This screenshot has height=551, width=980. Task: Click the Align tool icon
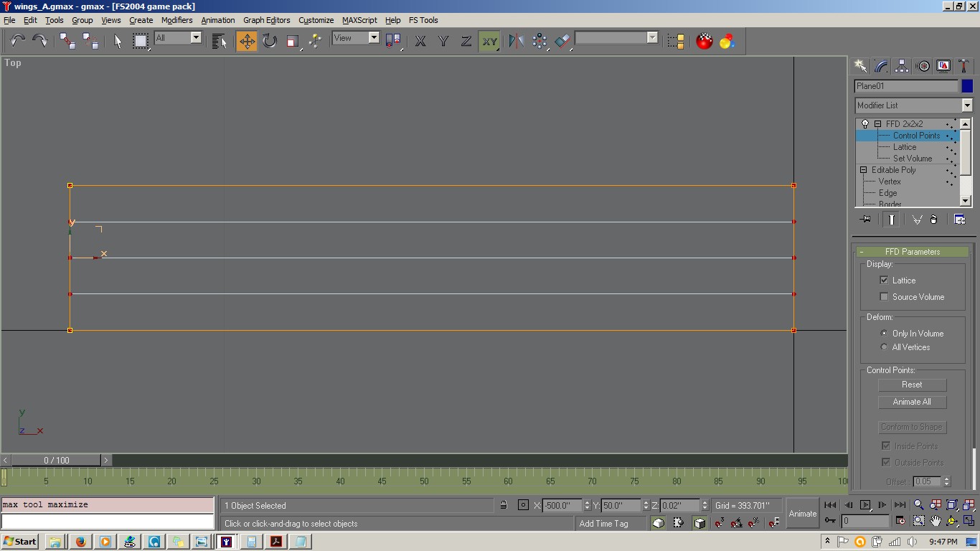click(x=562, y=41)
